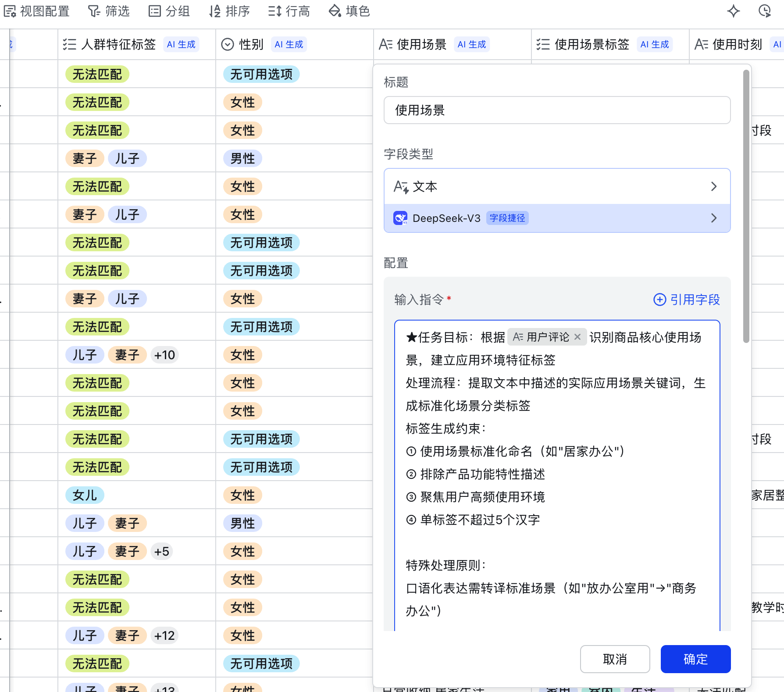Click the first 无法匹配 tag in the table
784x692 pixels.
[97, 74]
